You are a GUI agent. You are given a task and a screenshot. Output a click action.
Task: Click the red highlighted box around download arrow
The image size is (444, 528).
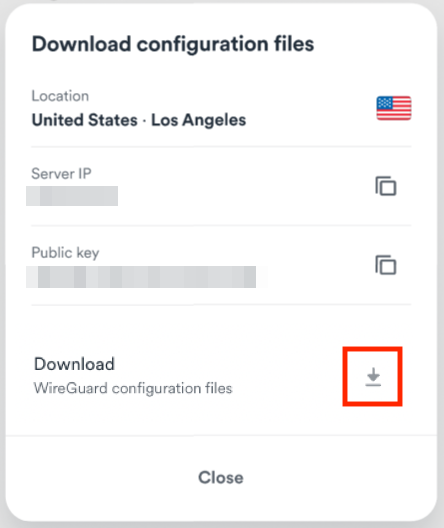(x=373, y=376)
